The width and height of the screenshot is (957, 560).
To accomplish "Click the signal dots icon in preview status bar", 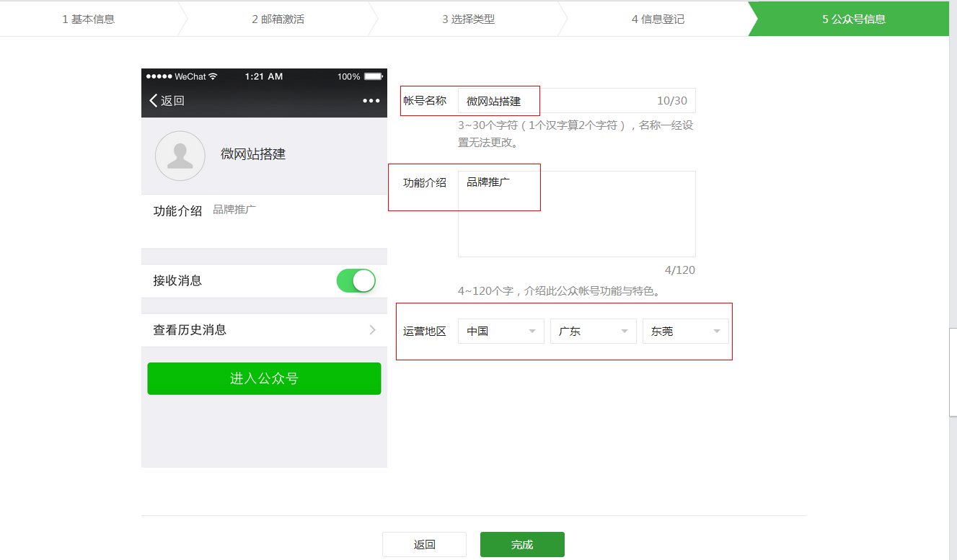I will pyautogui.click(x=158, y=76).
